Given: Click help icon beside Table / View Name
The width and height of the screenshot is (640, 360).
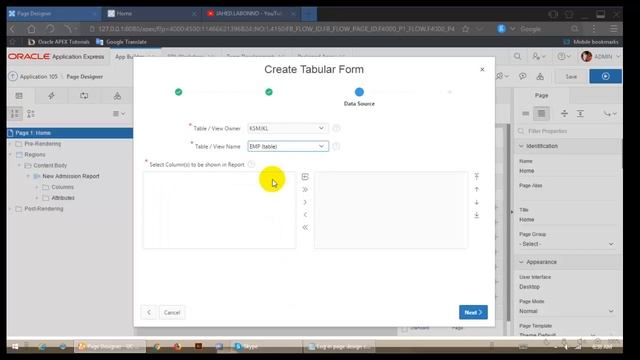Looking at the screenshot, I should [336, 146].
